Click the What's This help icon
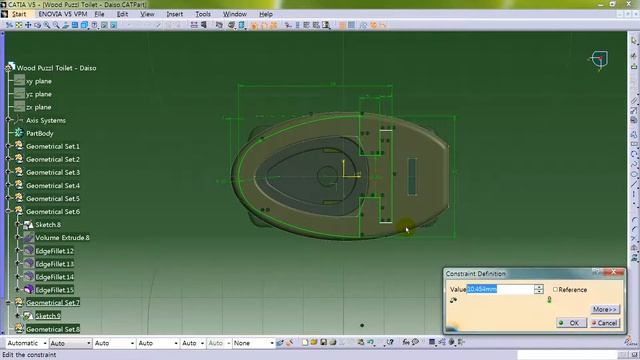The image size is (640, 360). pos(390,342)
